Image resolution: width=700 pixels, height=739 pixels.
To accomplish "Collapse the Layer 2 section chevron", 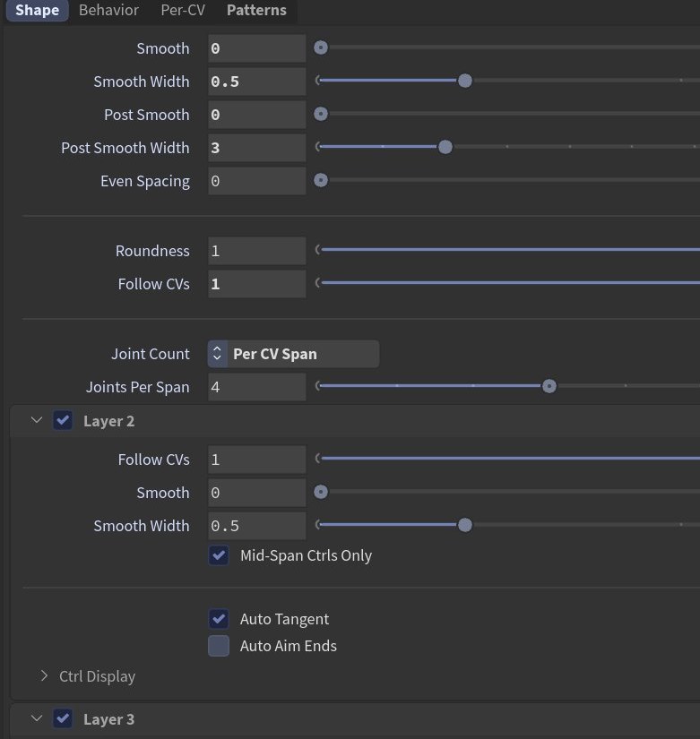I will pyautogui.click(x=37, y=420).
